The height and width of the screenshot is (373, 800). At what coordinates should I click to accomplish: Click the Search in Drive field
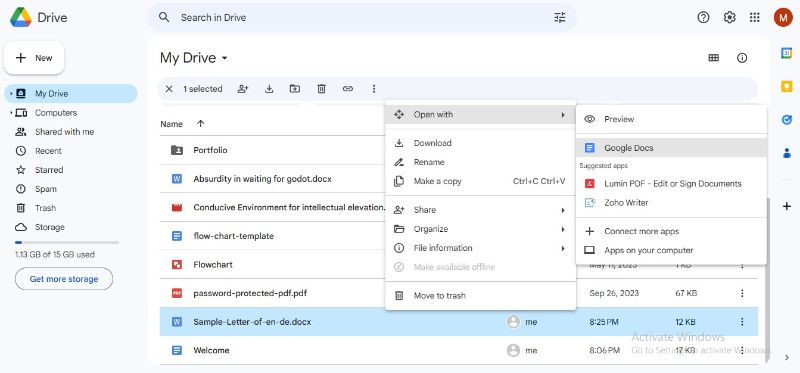[362, 17]
